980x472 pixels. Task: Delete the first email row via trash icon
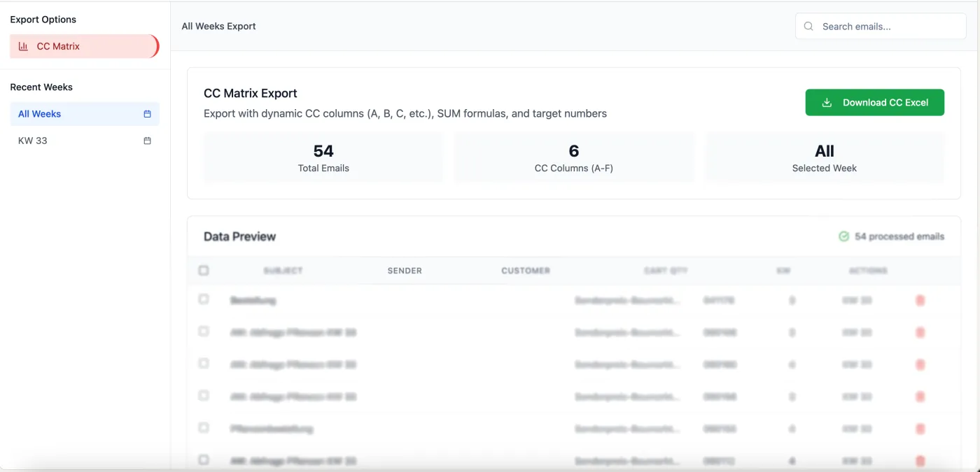(920, 300)
